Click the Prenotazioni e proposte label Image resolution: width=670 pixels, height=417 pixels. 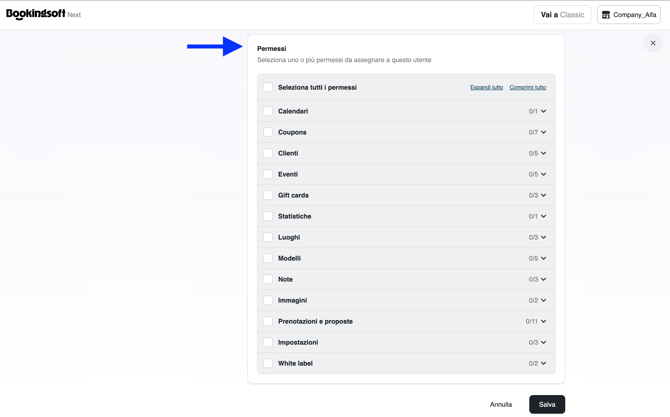click(x=315, y=321)
